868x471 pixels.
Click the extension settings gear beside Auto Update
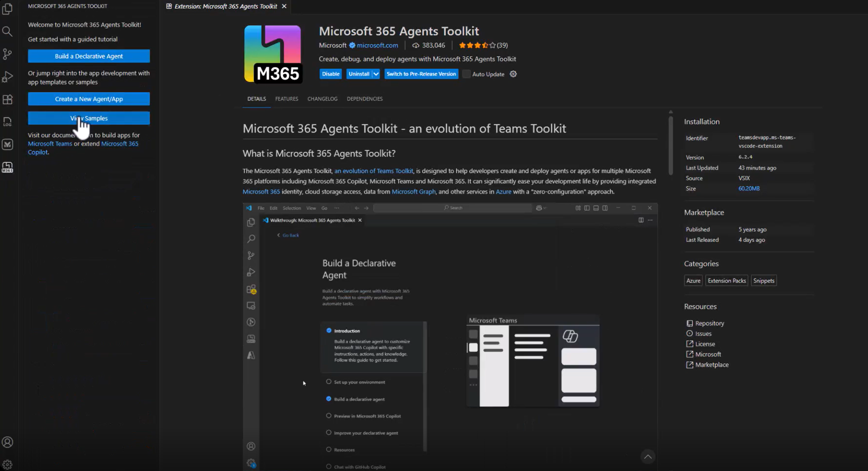point(513,74)
